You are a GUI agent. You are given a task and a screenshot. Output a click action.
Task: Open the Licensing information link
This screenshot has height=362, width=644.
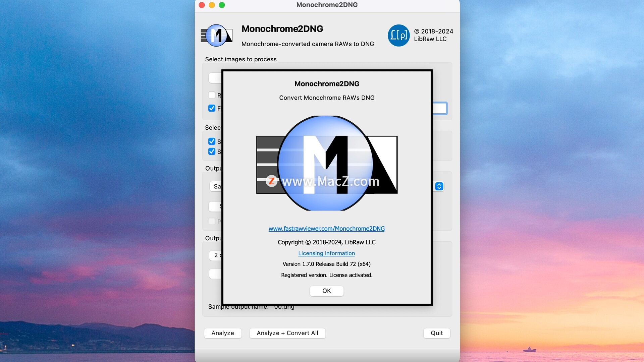coord(326,253)
